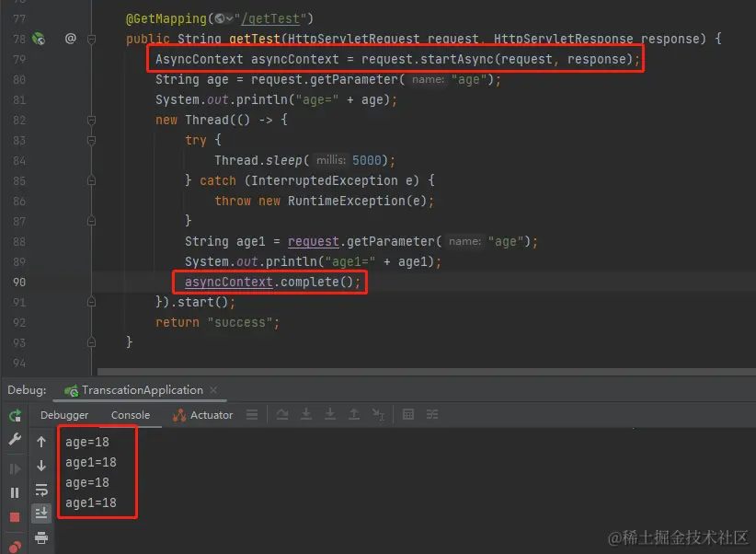Toggle soft-wrap in the console
Screen dimensions: 756x554
pos(41,490)
